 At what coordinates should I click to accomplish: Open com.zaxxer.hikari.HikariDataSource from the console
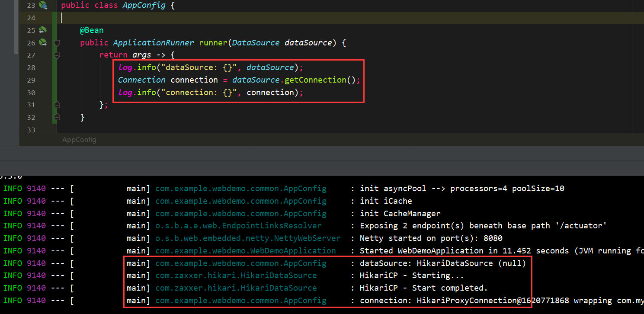click(x=236, y=275)
